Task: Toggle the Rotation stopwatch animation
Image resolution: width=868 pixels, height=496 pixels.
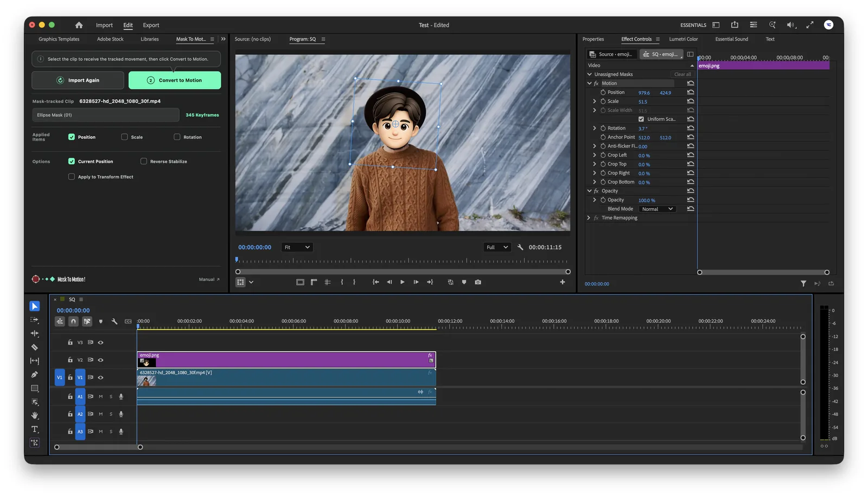Action: coord(603,128)
